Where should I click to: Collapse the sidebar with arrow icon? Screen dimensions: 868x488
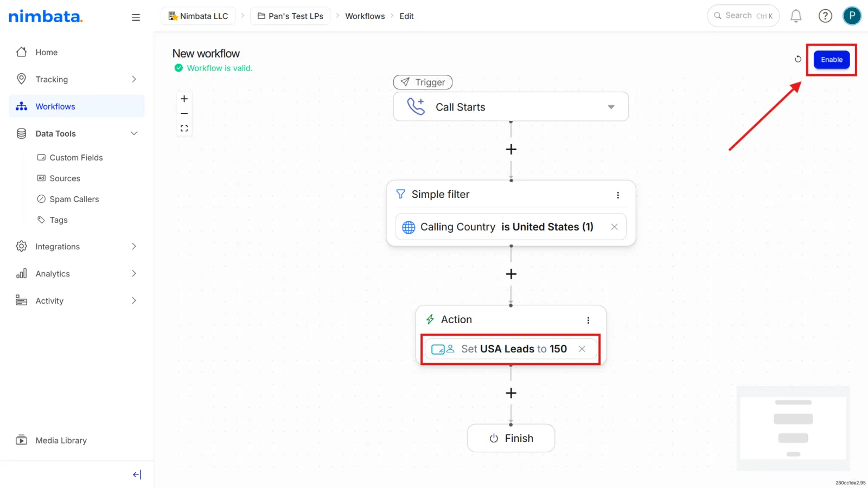(x=137, y=475)
